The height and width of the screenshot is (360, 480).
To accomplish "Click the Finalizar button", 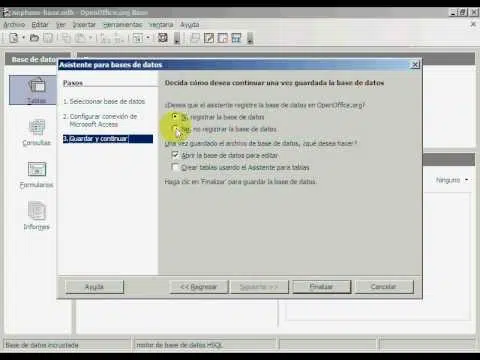I will (x=322, y=287).
